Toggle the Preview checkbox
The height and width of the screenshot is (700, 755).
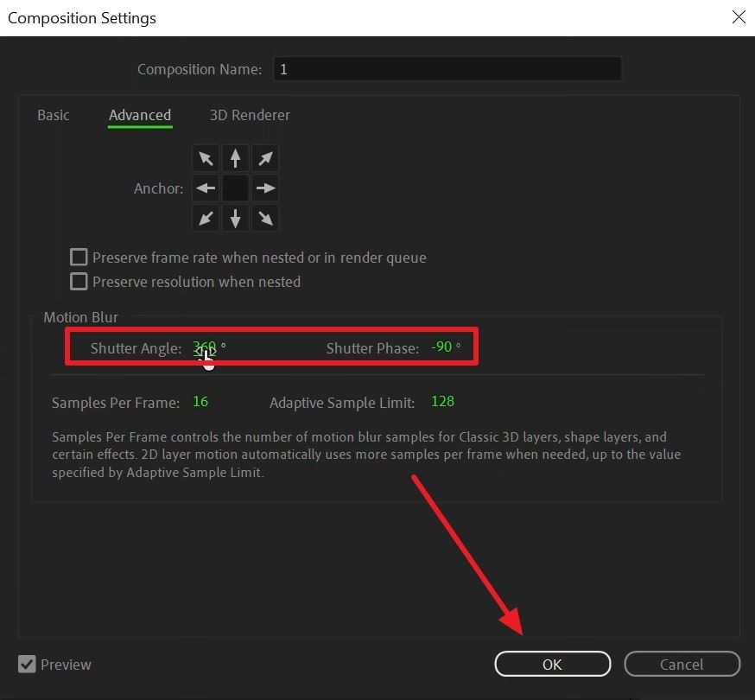tap(28, 665)
